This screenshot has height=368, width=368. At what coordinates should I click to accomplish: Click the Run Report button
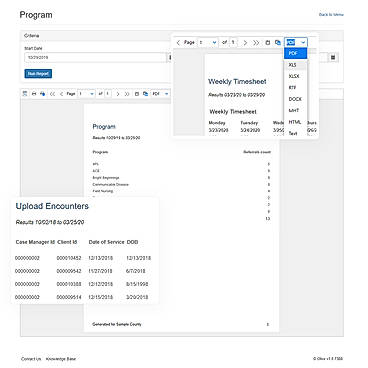38,74
